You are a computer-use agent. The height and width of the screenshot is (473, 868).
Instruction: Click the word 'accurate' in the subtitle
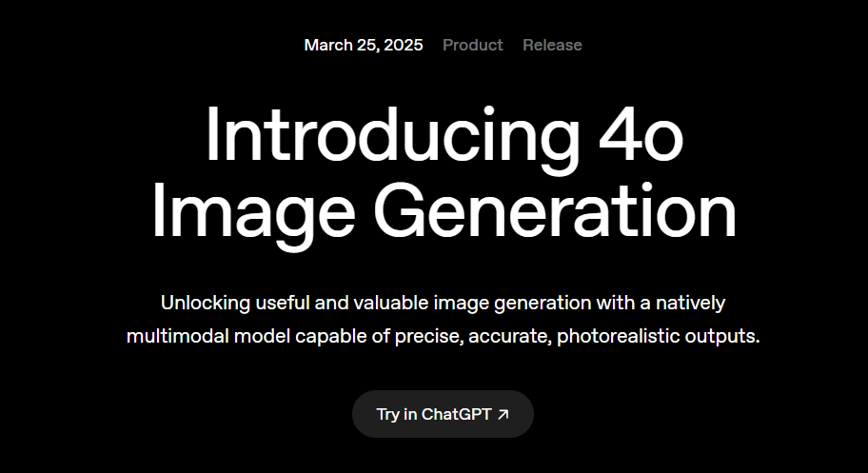[x=510, y=336]
